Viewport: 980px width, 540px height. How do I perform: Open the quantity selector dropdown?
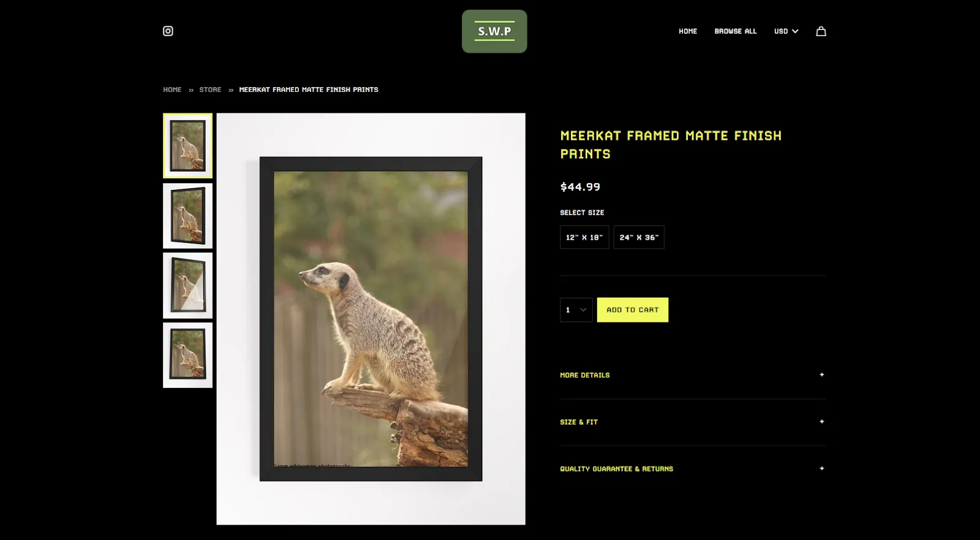point(576,310)
